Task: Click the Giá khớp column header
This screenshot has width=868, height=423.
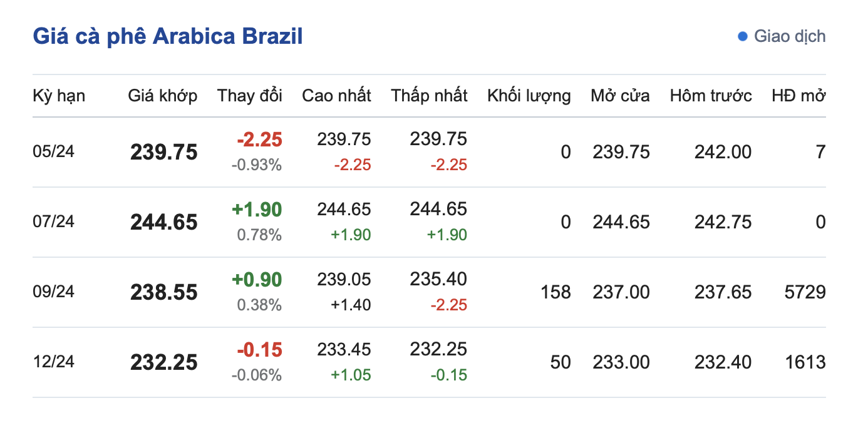Action: [163, 96]
